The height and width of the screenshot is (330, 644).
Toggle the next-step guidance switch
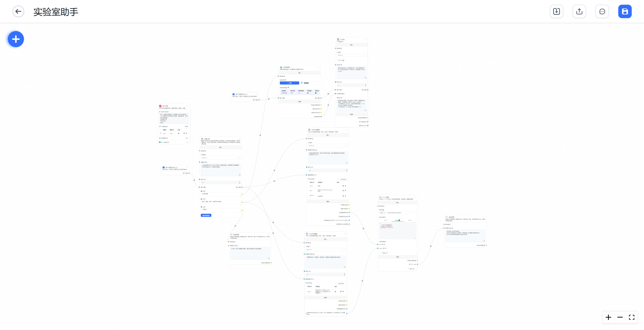coord(187,142)
